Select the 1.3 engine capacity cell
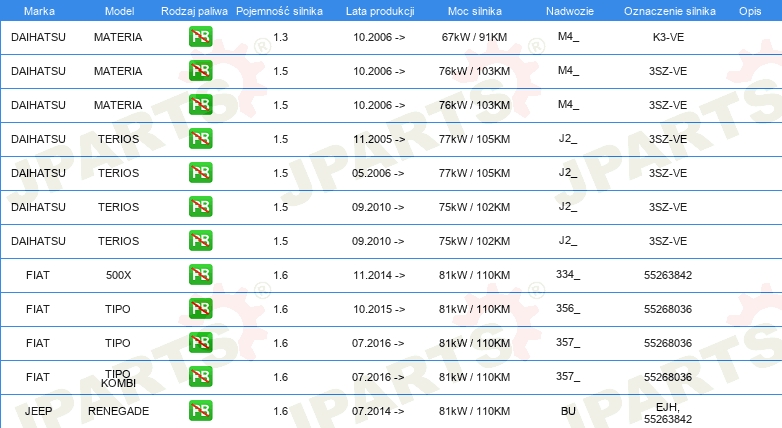 click(281, 37)
